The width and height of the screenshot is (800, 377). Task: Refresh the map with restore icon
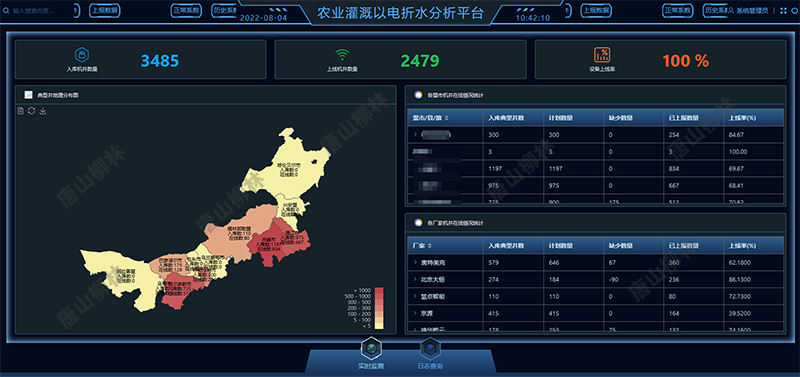(x=32, y=111)
